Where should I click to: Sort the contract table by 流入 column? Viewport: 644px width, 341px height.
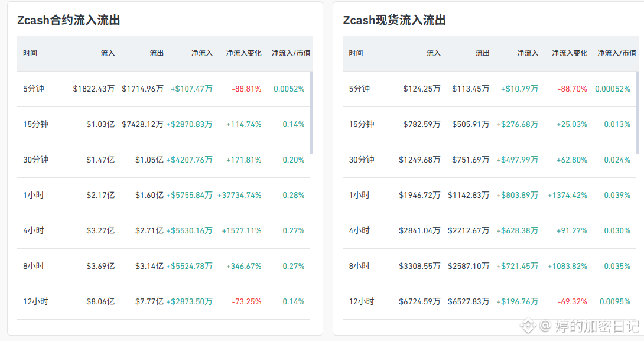click(x=108, y=53)
